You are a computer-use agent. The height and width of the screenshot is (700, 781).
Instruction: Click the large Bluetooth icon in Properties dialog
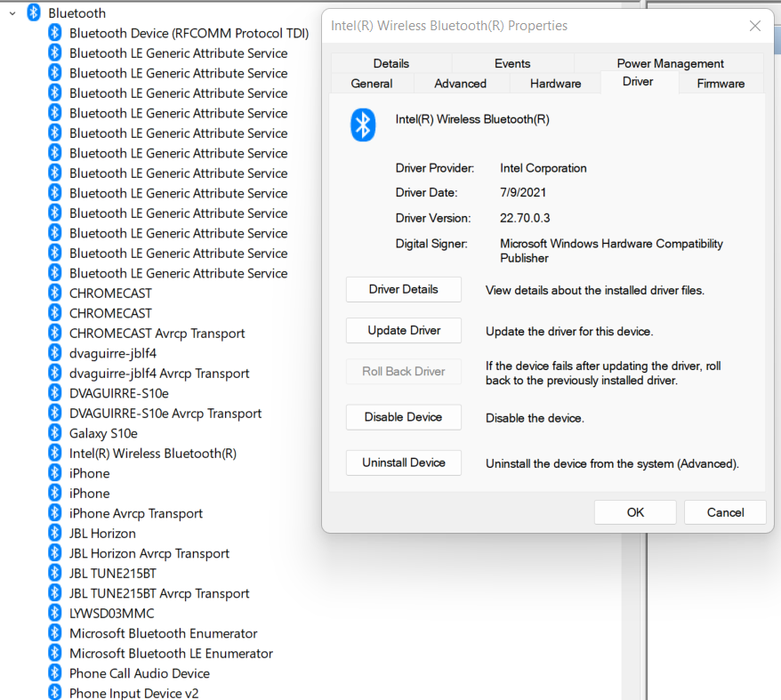[x=363, y=125]
